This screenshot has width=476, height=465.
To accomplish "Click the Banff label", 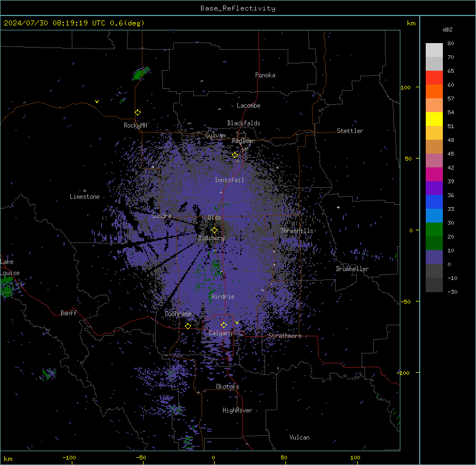I will tap(68, 313).
